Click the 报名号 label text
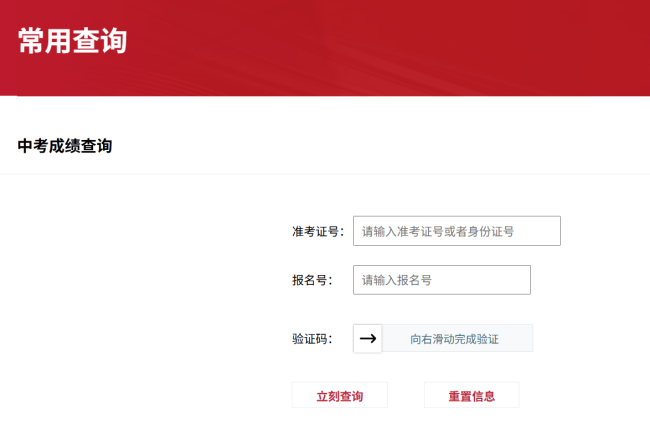 (x=311, y=281)
